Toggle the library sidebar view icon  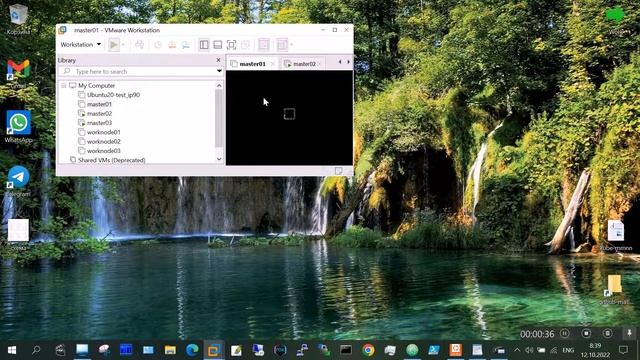click(x=204, y=44)
